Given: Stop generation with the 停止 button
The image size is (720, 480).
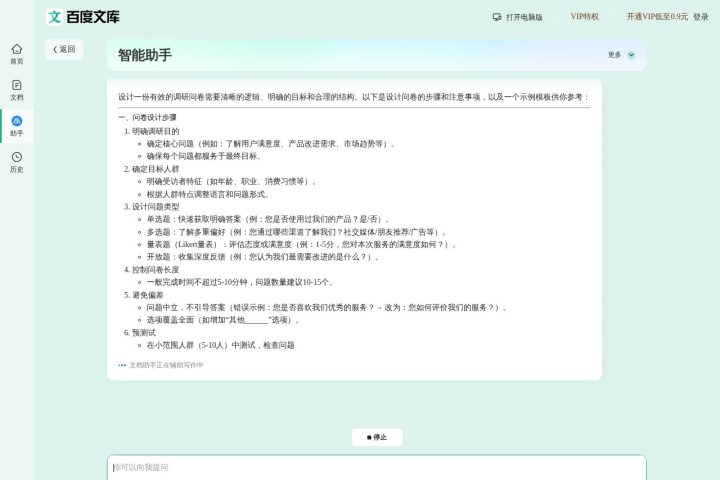Looking at the screenshot, I should point(377,437).
